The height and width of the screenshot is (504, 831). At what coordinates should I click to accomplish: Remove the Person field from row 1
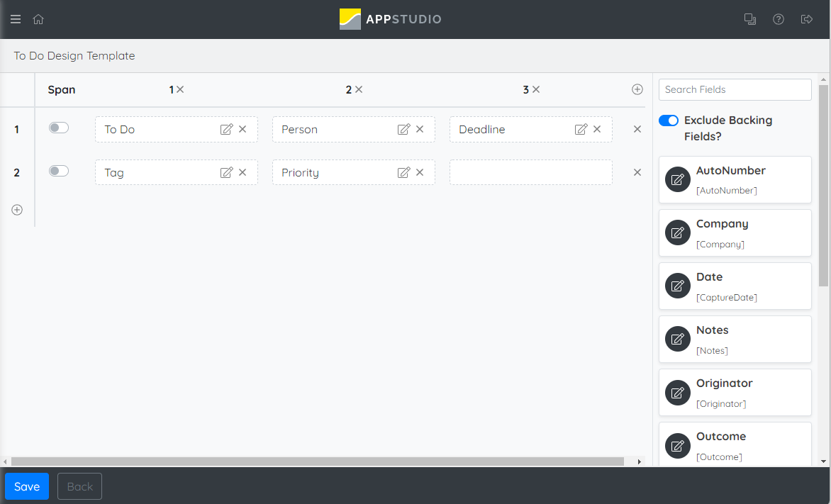coord(420,129)
